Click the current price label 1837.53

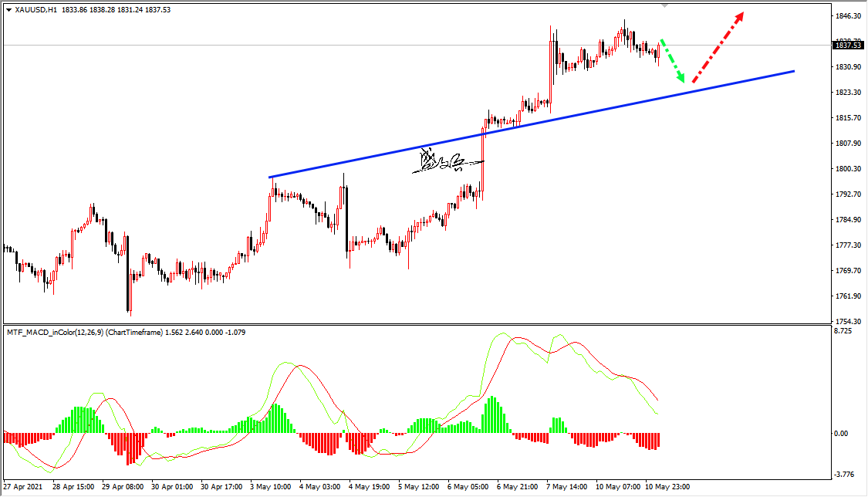pyautogui.click(x=848, y=46)
